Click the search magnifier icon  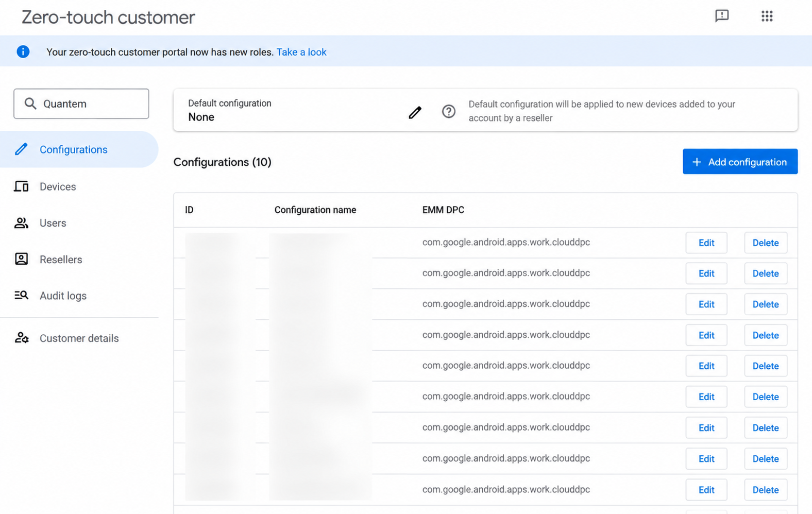click(x=30, y=104)
